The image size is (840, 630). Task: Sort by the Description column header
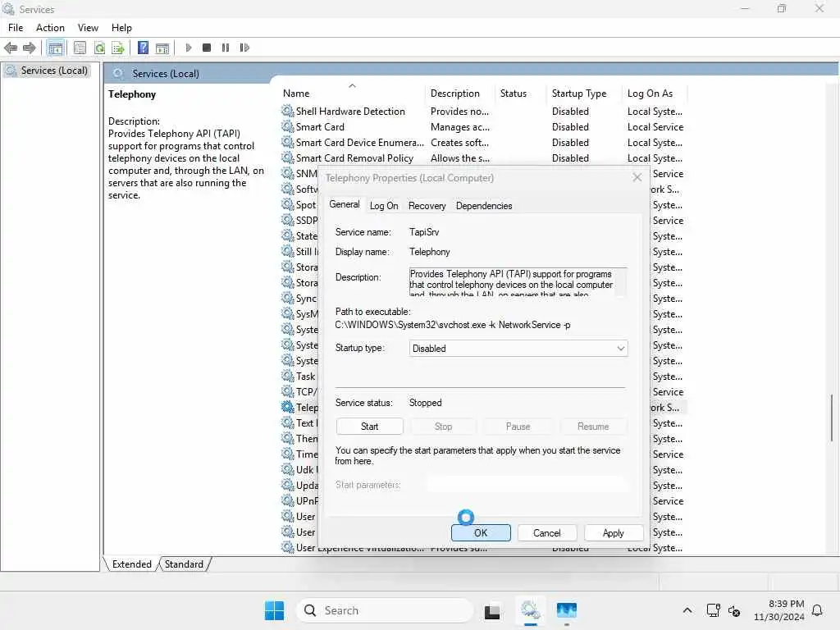click(x=461, y=94)
